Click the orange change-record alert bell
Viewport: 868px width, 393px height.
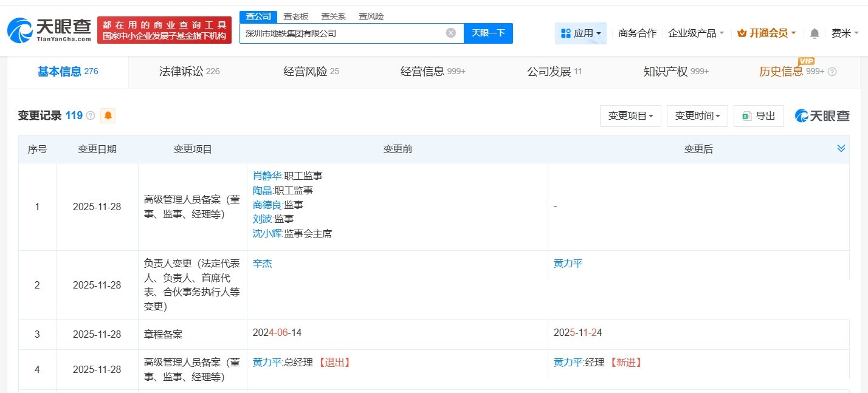click(108, 115)
